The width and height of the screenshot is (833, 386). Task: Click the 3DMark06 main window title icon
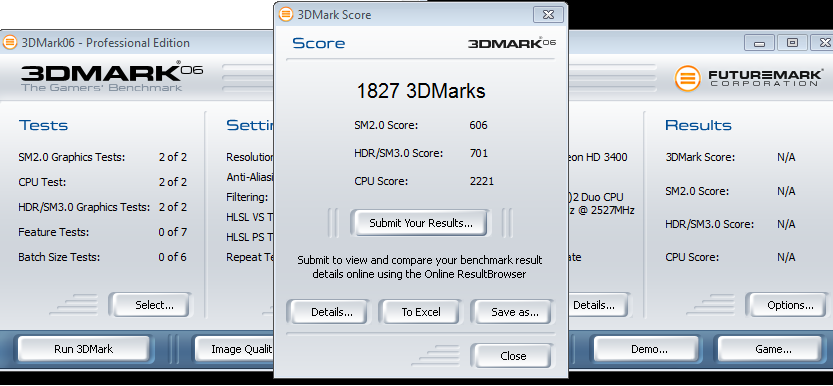tap(9, 43)
